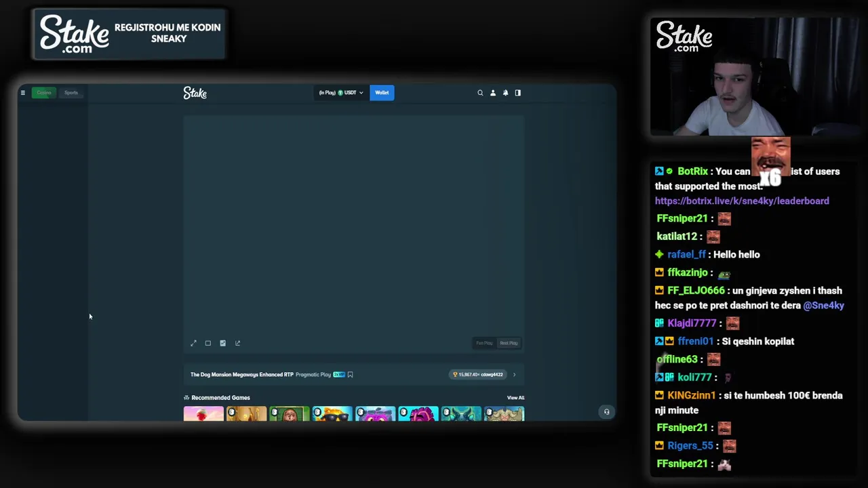The image size is (868, 488).
Task: Open the first pink recommended game thumbnail
Action: pyautogui.click(x=203, y=413)
